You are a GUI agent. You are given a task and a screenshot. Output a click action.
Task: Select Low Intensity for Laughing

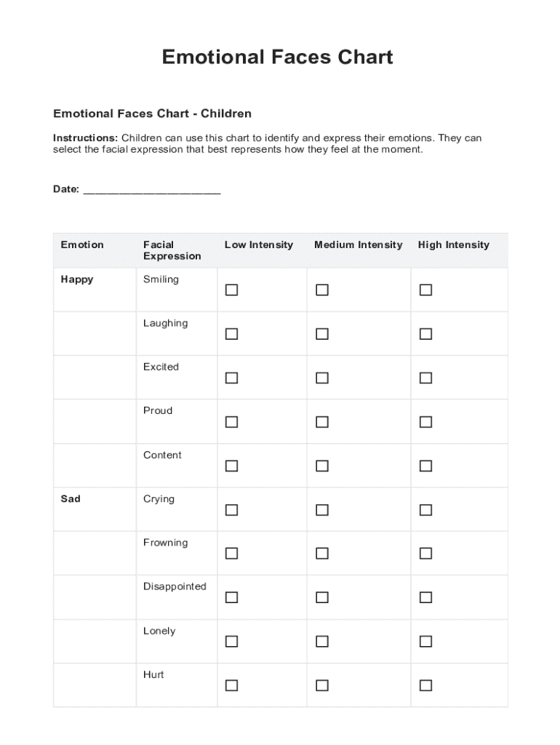[x=231, y=334]
